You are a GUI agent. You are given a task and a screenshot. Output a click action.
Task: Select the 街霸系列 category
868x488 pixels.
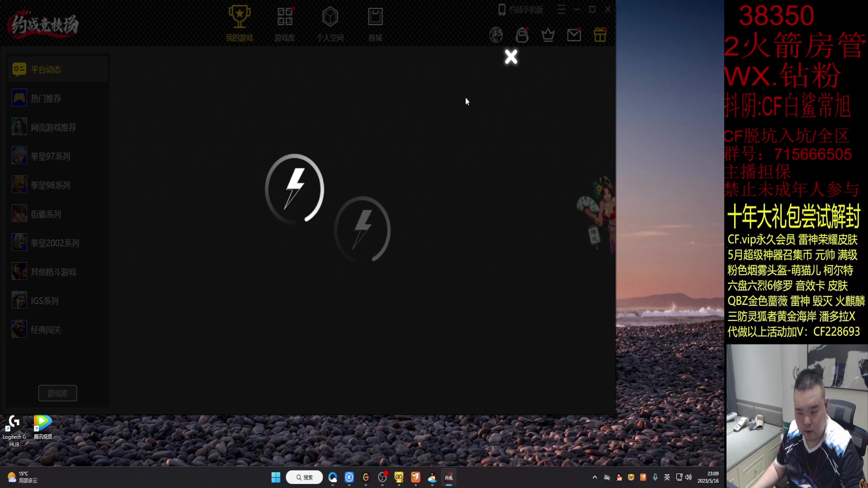[x=58, y=214]
